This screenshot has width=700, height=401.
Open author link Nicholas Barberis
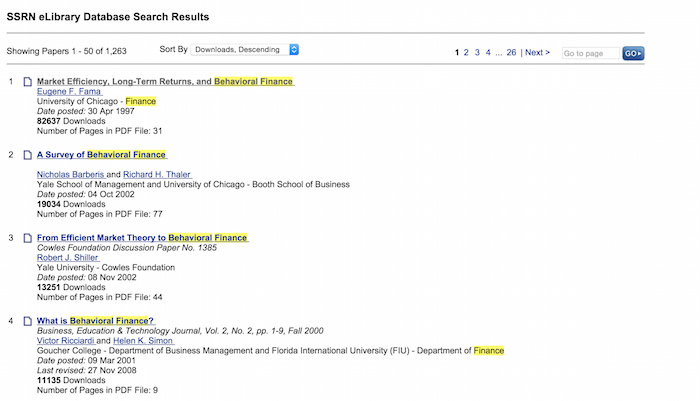70,174
